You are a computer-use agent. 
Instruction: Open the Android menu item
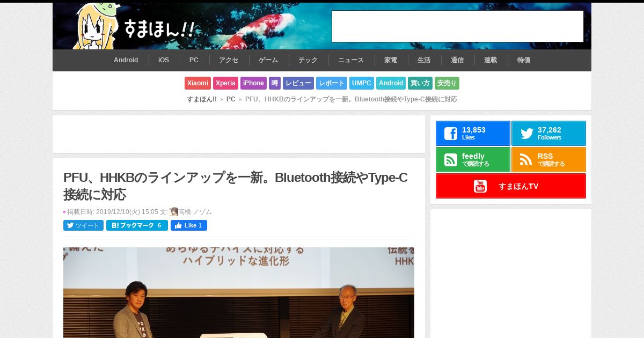pyautogui.click(x=126, y=60)
